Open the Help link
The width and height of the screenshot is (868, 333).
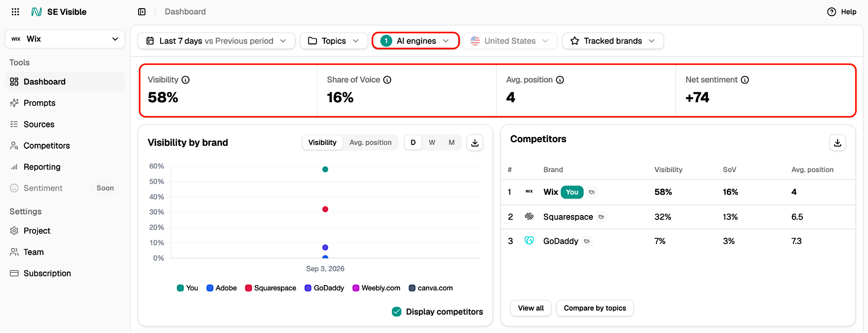[x=842, y=12]
